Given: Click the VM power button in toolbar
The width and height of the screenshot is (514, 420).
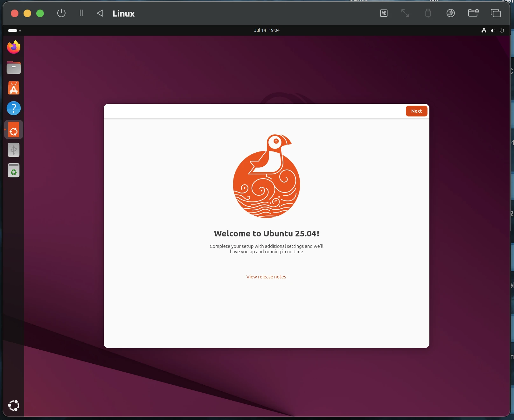Looking at the screenshot, I should pos(61,13).
